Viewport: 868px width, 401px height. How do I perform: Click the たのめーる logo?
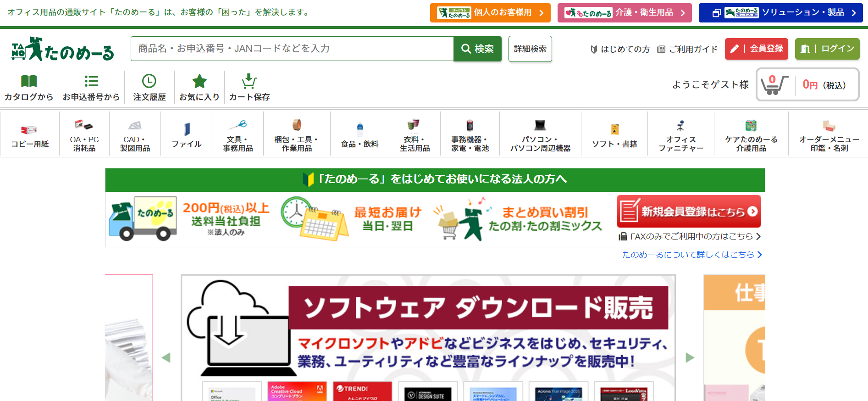pyautogui.click(x=63, y=49)
